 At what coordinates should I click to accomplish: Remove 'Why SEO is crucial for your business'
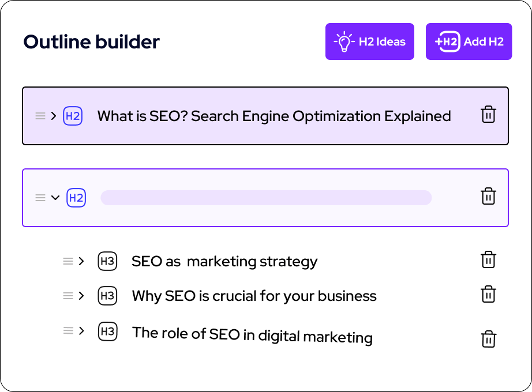[488, 295]
